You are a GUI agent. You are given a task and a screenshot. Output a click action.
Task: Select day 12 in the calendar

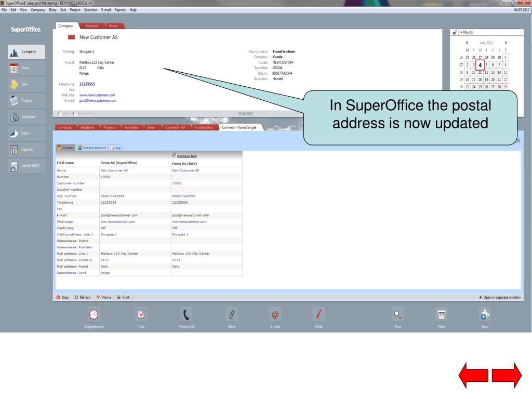pos(486,72)
